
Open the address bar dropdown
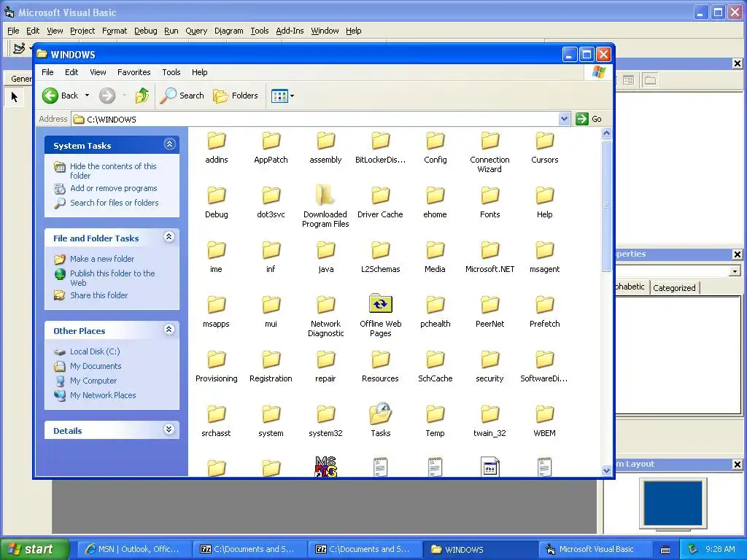tap(564, 119)
